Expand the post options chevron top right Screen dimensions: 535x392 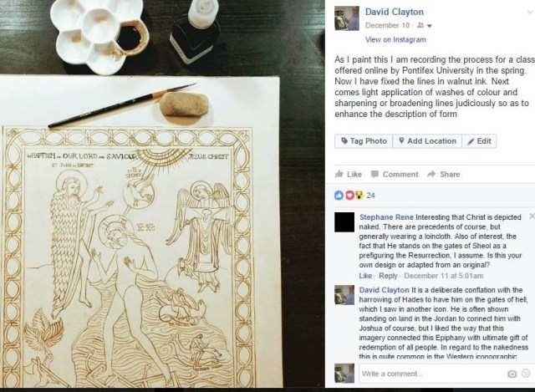(529, 13)
